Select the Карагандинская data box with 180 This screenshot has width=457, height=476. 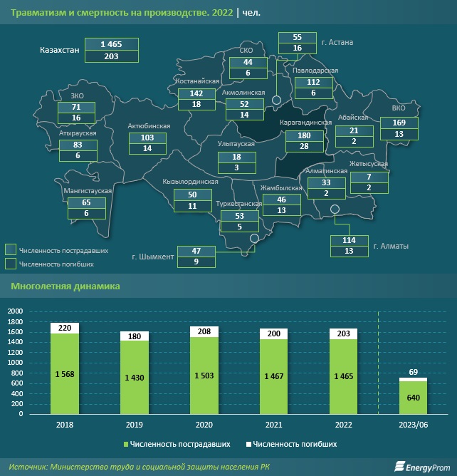click(x=305, y=135)
